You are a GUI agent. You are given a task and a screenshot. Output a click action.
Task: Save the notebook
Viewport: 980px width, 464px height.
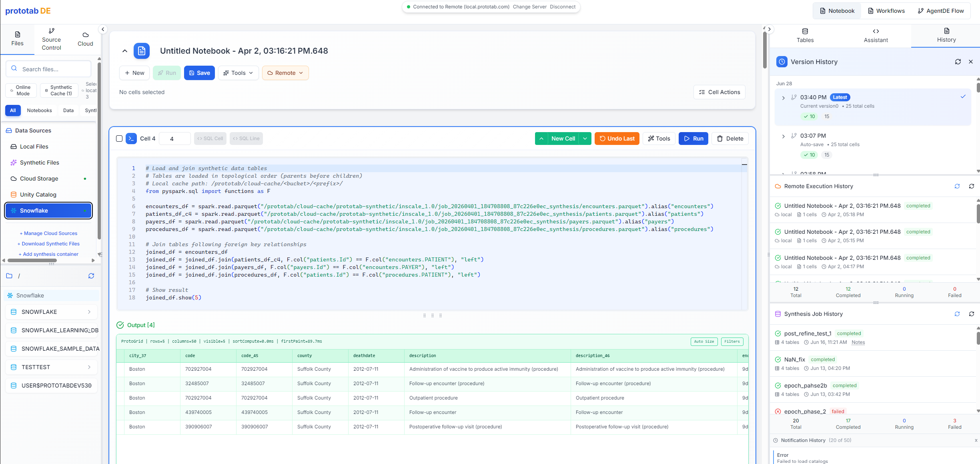click(199, 73)
